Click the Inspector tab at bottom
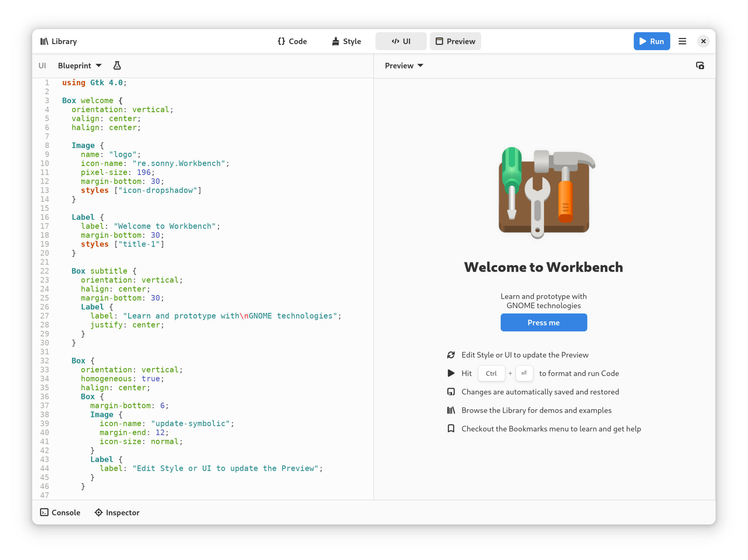This screenshot has height=560, width=748. 118,512
